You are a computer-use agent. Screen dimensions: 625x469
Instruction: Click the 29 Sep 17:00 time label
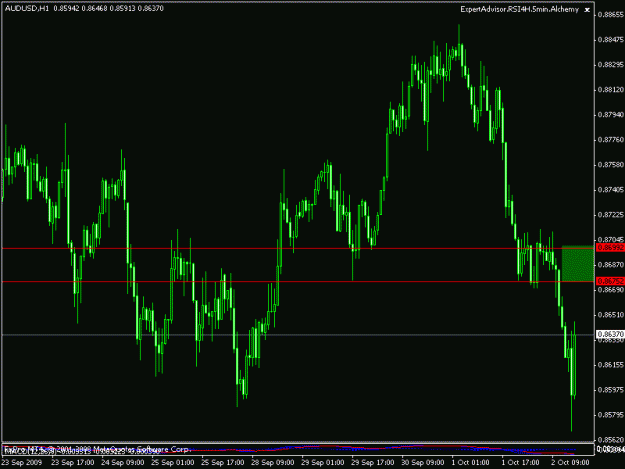click(372, 463)
